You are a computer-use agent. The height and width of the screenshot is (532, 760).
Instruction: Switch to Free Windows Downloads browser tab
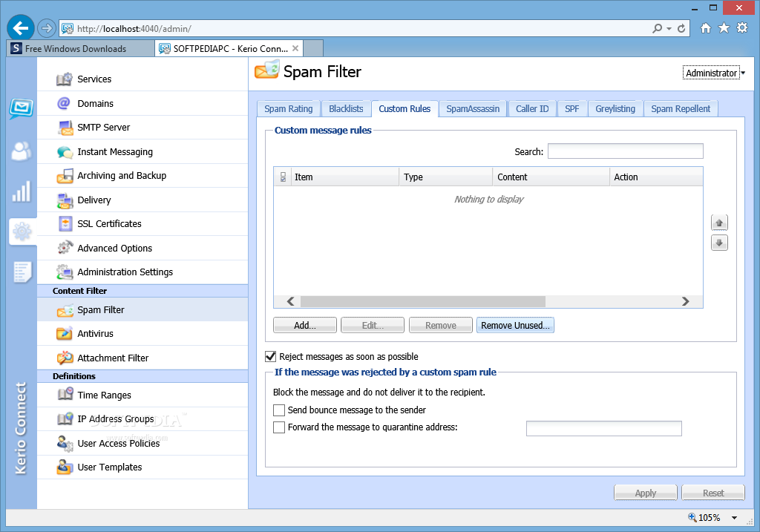pos(80,48)
